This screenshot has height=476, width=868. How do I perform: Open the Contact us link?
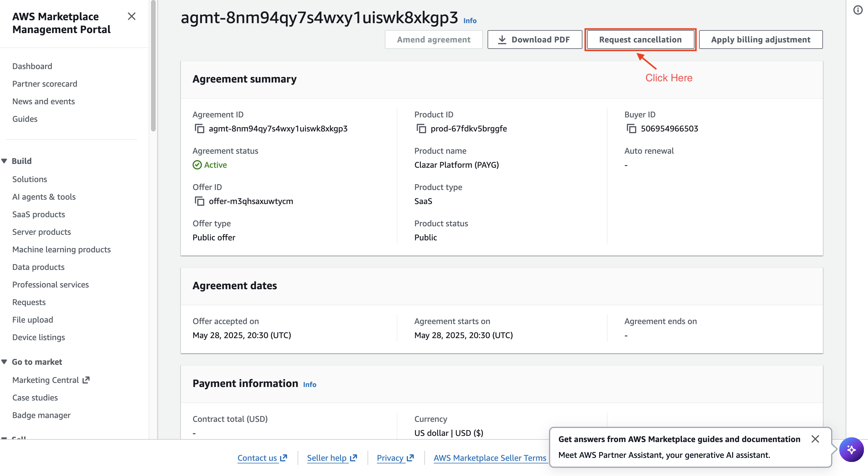262,458
